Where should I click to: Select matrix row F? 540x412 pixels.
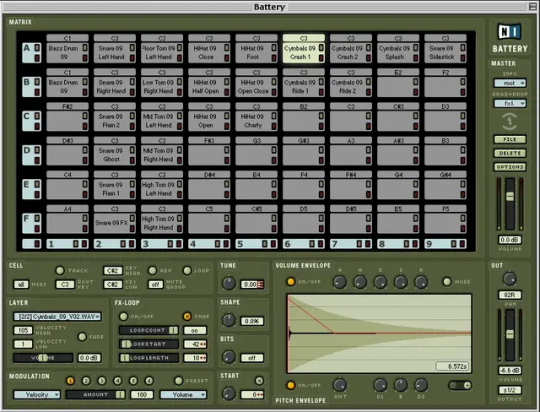[x=31, y=223]
